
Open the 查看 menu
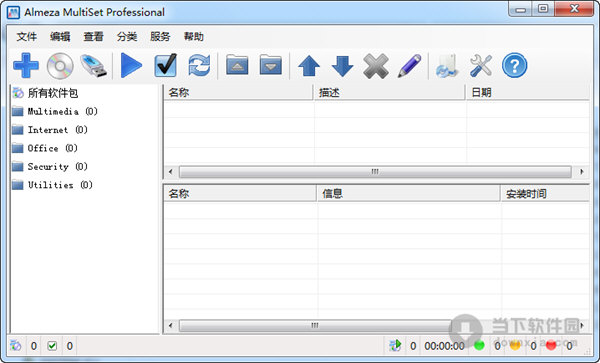(93, 37)
